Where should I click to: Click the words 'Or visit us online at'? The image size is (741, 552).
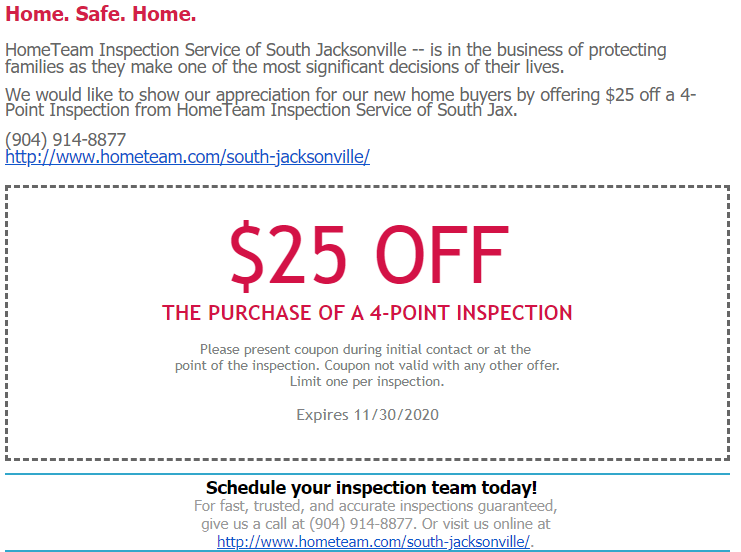point(486,524)
